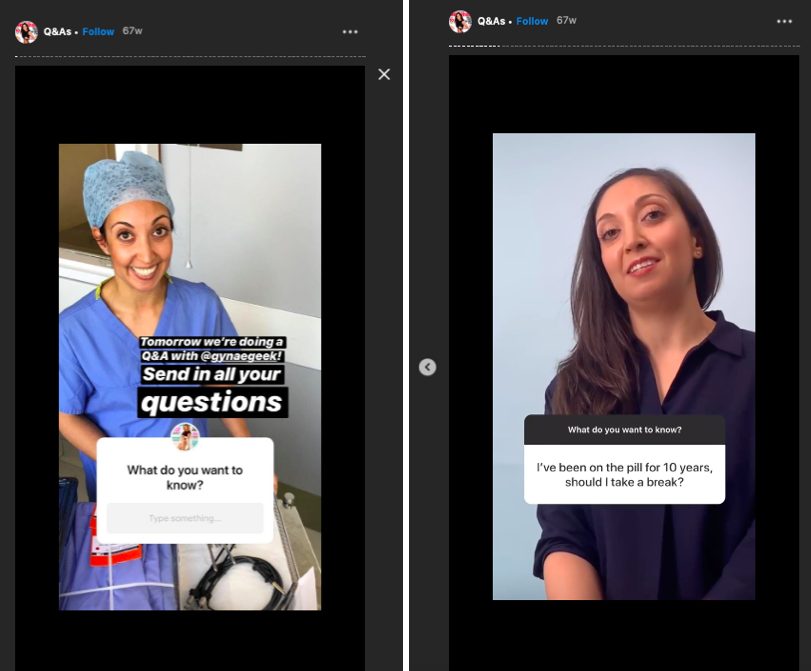811x671 pixels.
Task: Open three-dot options menu on left story
Action: pyautogui.click(x=350, y=32)
